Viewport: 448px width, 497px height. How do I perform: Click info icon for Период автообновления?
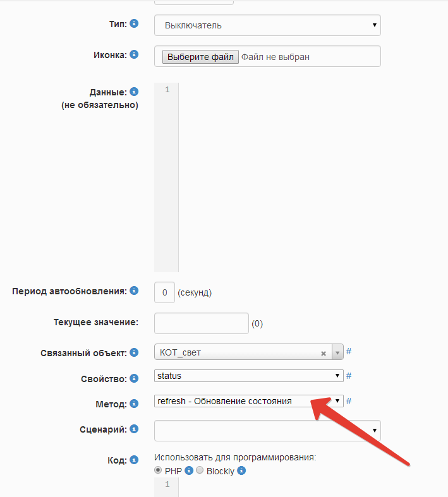coord(133,291)
